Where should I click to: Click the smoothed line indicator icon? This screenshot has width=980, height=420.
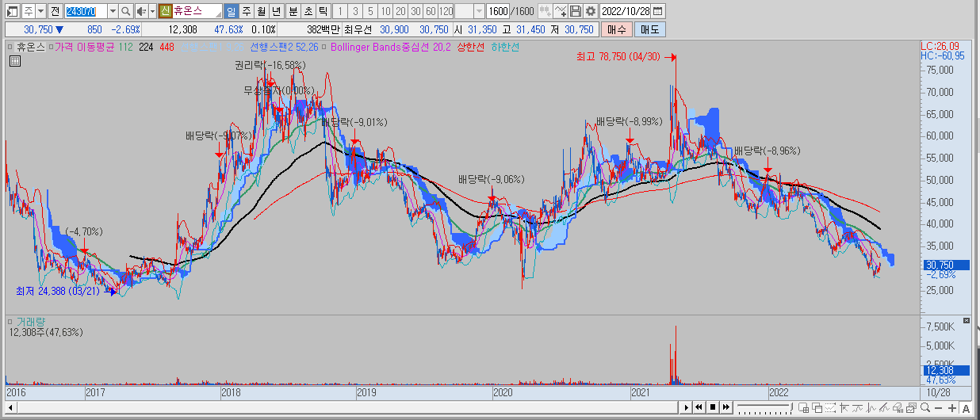tap(857, 408)
